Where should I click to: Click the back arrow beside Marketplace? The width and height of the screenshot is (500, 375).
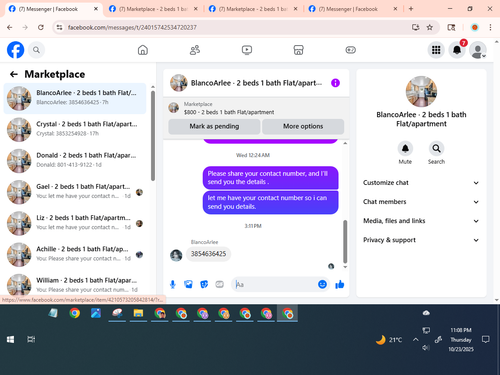click(x=14, y=74)
